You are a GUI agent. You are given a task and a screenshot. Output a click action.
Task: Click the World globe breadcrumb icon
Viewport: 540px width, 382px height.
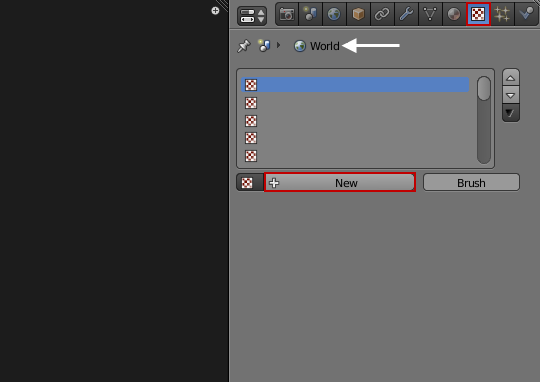[x=300, y=46]
